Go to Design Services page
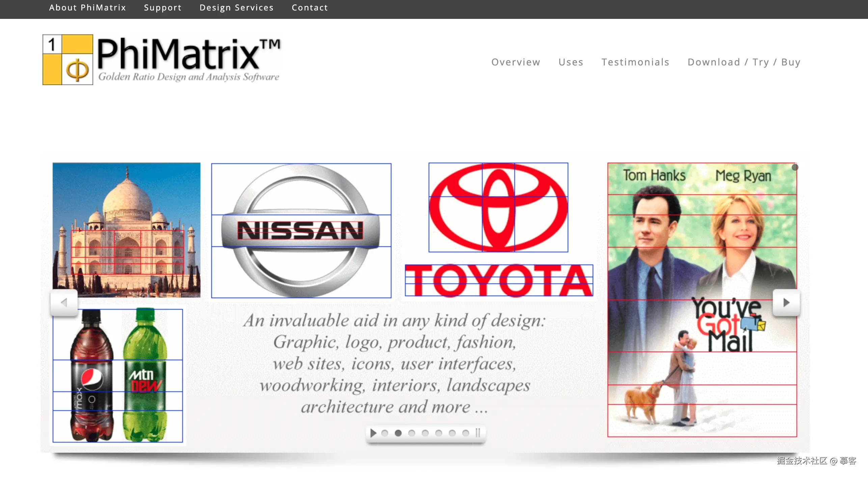 [237, 8]
